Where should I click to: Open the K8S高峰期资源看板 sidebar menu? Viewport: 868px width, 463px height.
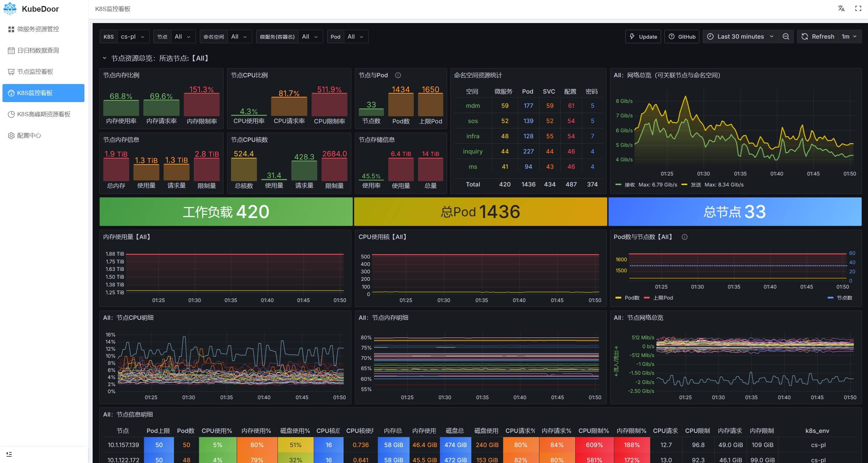pyautogui.click(x=43, y=114)
